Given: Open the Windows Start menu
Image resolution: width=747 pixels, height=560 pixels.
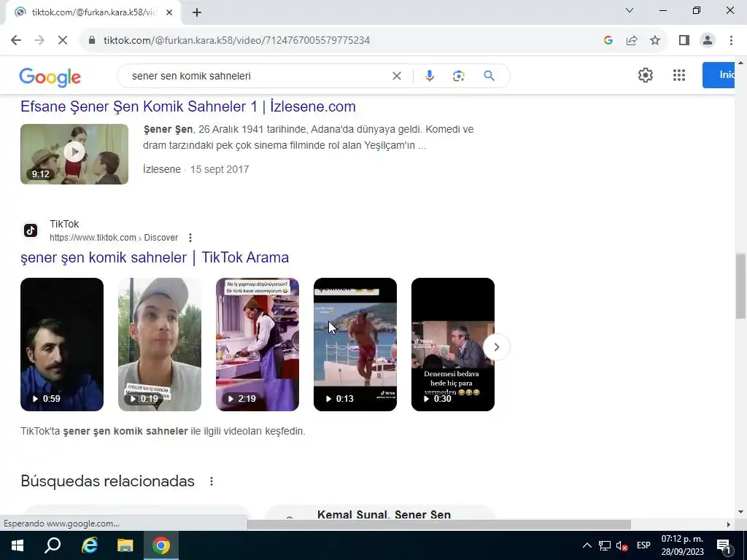Looking at the screenshot, I should pos(18,545).
